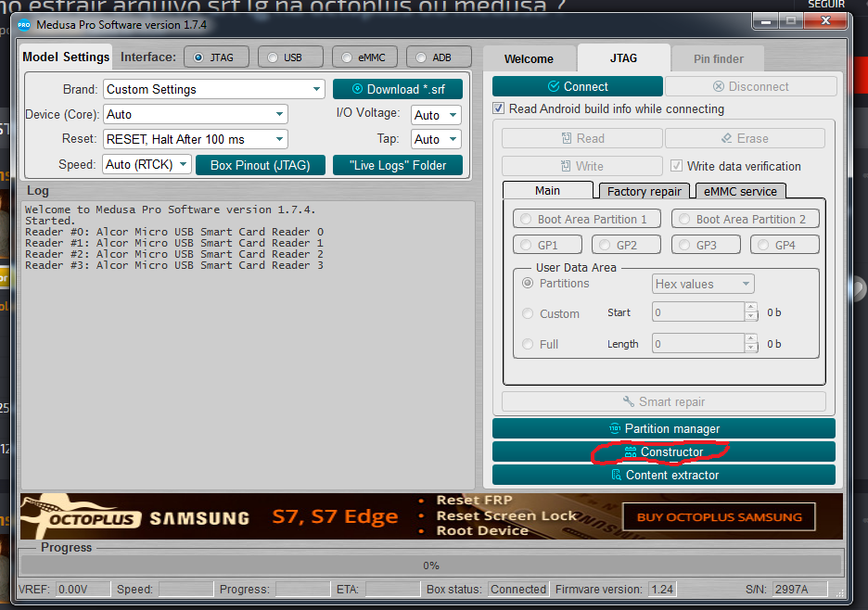The height and width of the screenshot is (610, 868).
Task: Open the Device (Core) dropdown
Action: tap(196, 115)
